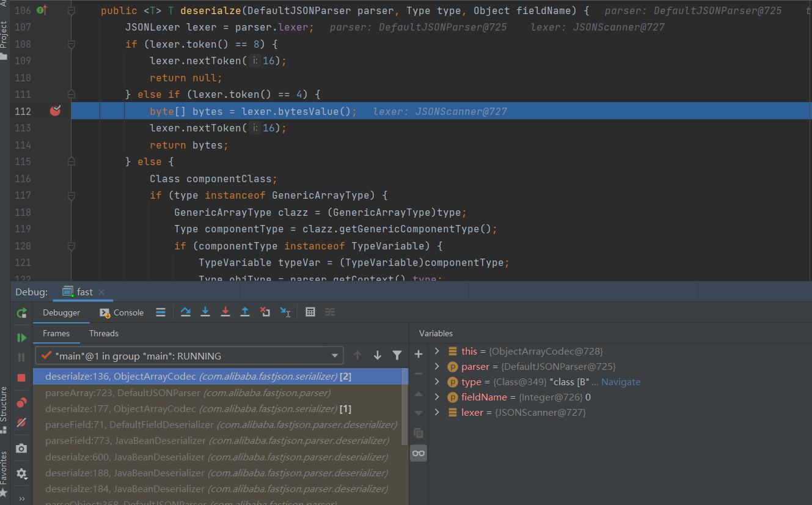The width and height of the screenshot is (812, 505).
Task: Click the Navigate link for type variable
Action: point(621,382)
